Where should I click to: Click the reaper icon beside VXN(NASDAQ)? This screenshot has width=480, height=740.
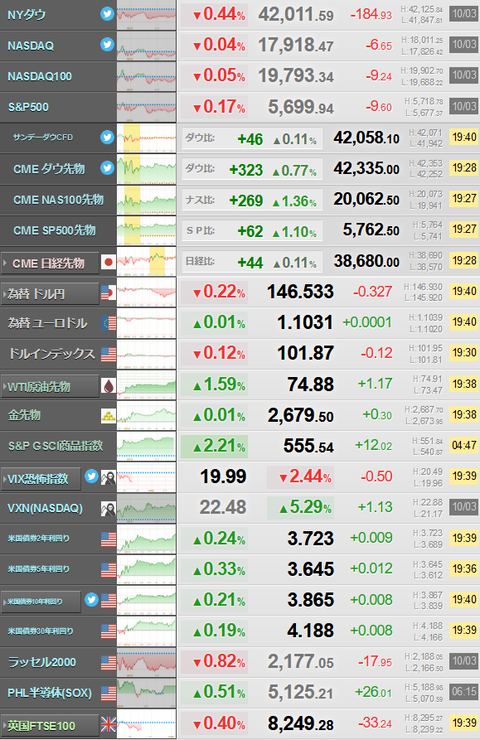pyautogui.click(x=108, y=508)
